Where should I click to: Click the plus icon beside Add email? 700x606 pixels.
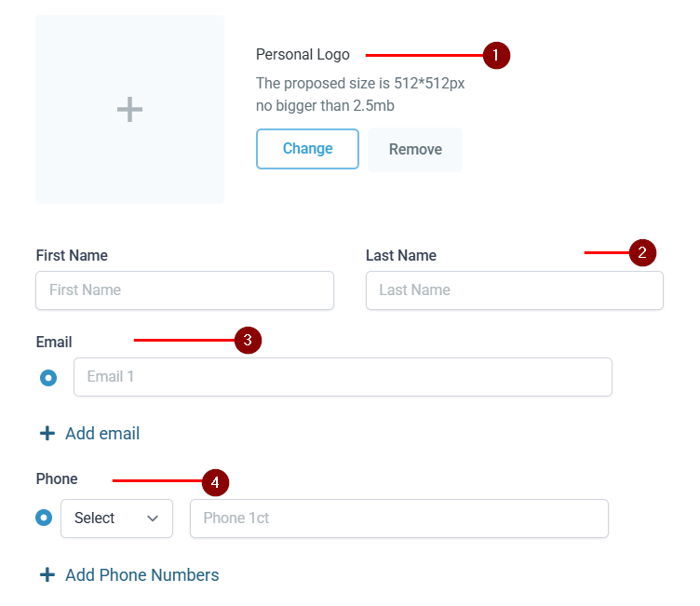pos(47,434)
